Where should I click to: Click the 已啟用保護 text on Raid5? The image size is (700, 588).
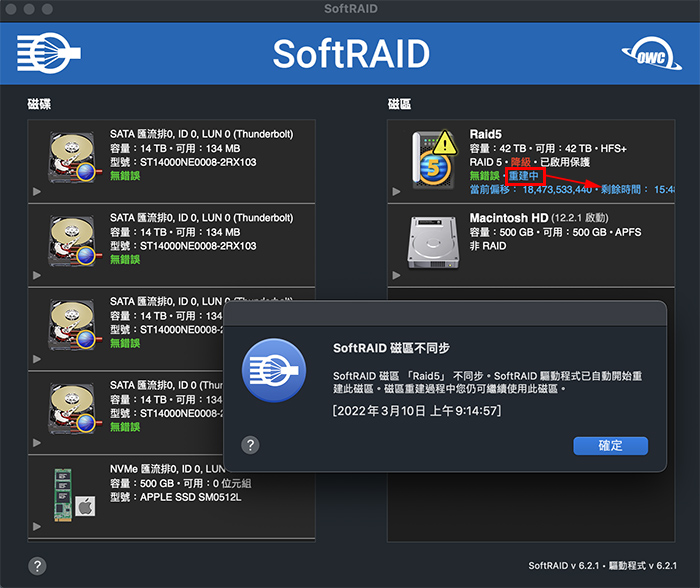point(565,162)
